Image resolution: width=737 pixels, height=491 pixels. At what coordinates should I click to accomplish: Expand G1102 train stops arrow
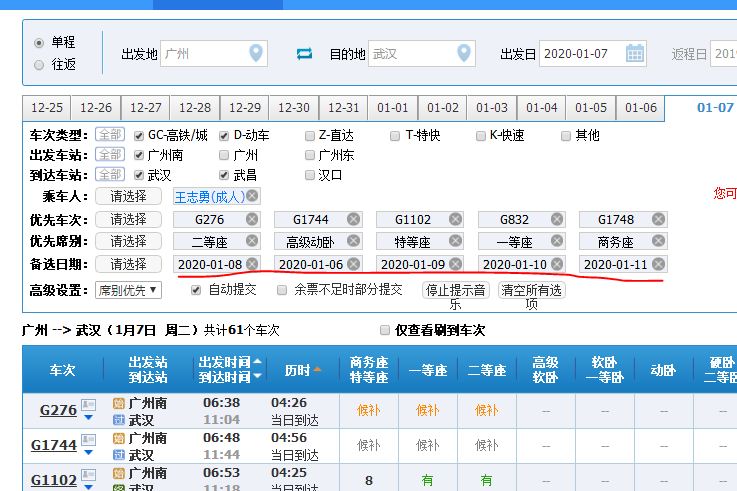pos(88,487)
